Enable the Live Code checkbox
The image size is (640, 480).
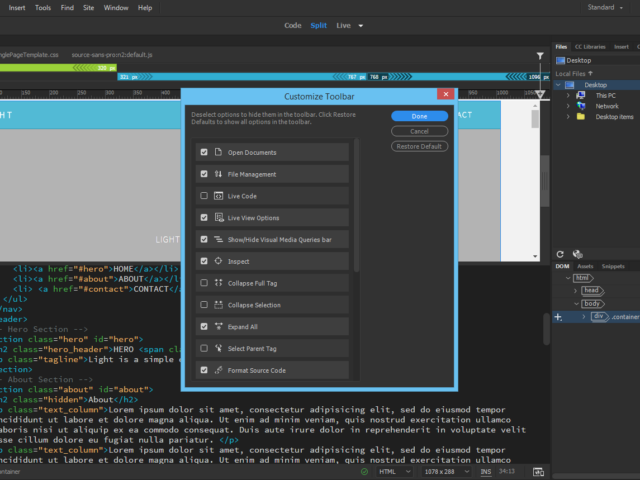(x=205, y=196)
